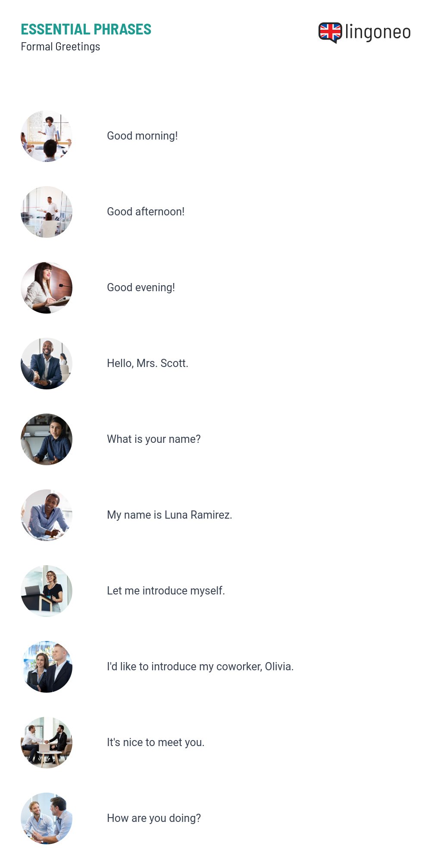This screenshot has height=868, width=431.
Task: Open the lingoneo logo text
Action: tap(378, 32)
